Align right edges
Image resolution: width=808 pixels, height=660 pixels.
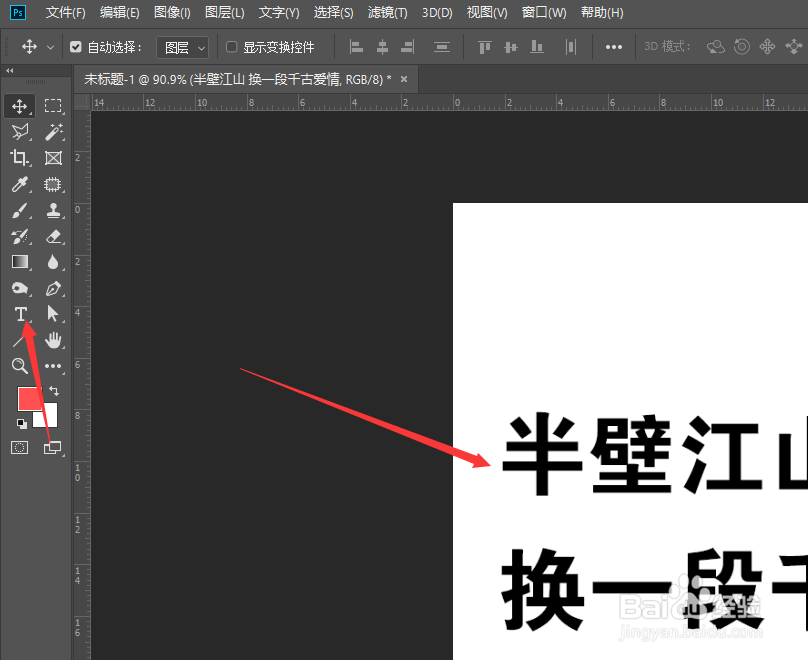coord(408,47)
